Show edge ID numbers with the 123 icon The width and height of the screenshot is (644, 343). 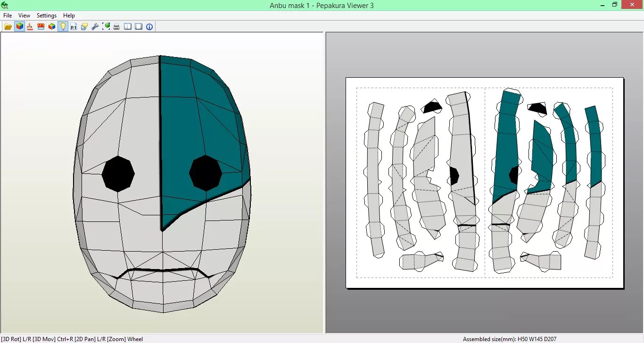[x=41, y=27]
